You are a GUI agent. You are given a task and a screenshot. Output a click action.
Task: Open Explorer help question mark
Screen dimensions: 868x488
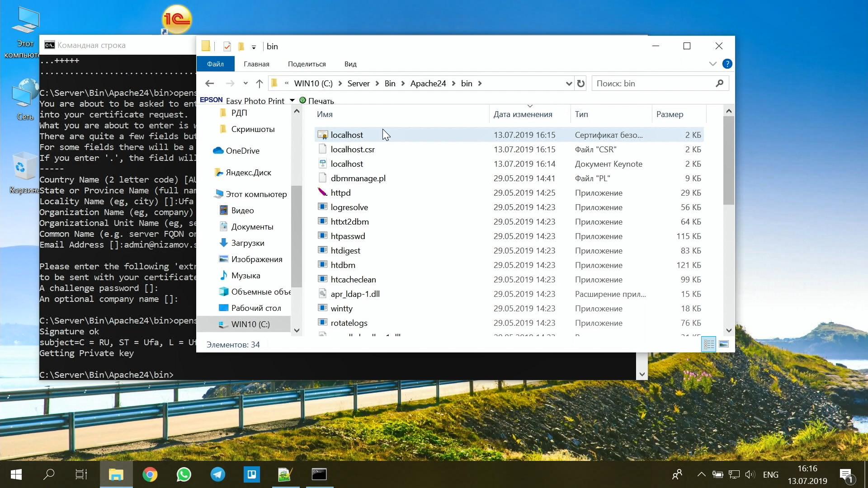click(727, 64)
